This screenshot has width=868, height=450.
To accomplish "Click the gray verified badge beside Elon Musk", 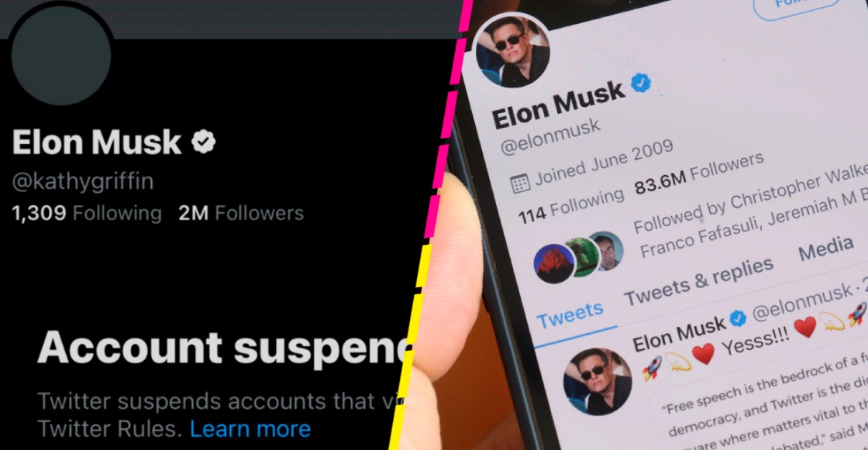I will 204,142.
